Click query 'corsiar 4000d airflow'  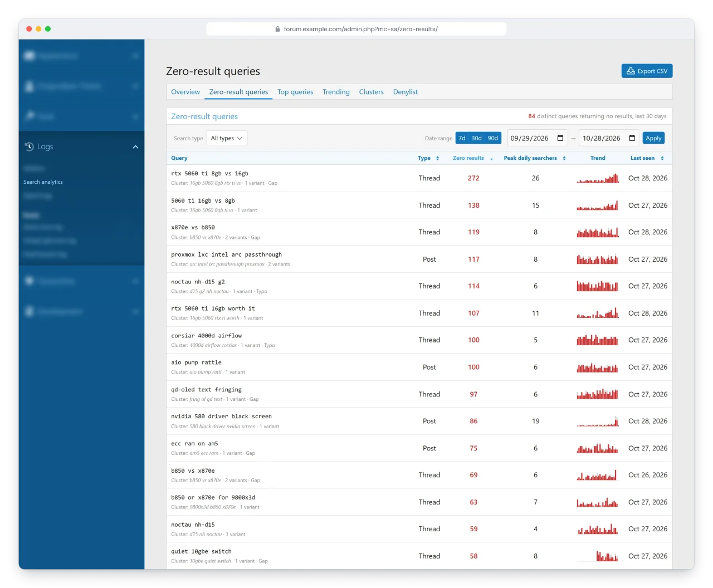pyautogui.click(x=206, y=336)
